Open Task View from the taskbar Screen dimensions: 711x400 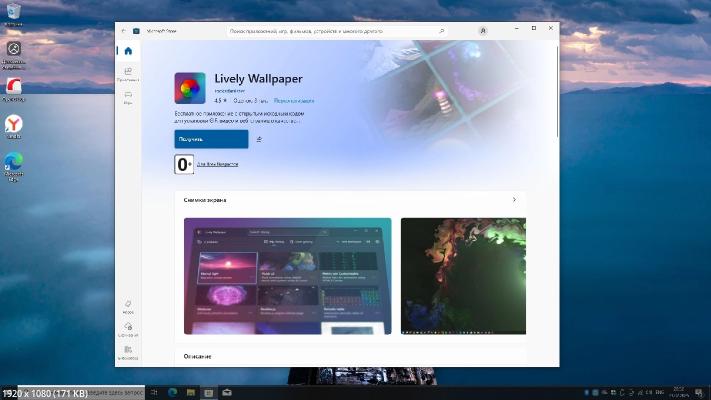(x=154, y=393)
